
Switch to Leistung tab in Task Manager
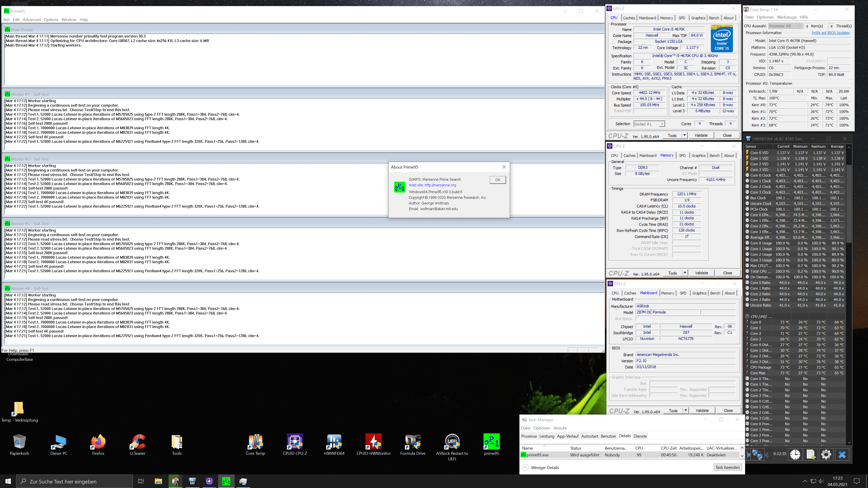tap(547, 436)
